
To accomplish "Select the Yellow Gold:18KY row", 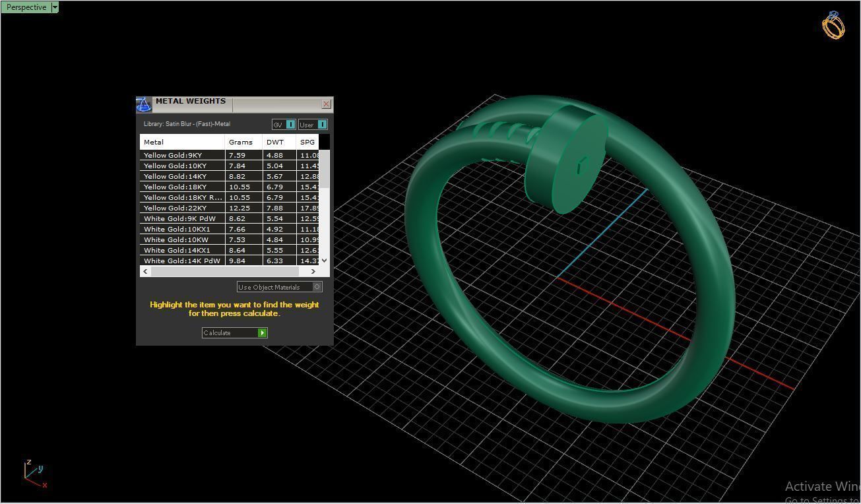I will (229, 187).
